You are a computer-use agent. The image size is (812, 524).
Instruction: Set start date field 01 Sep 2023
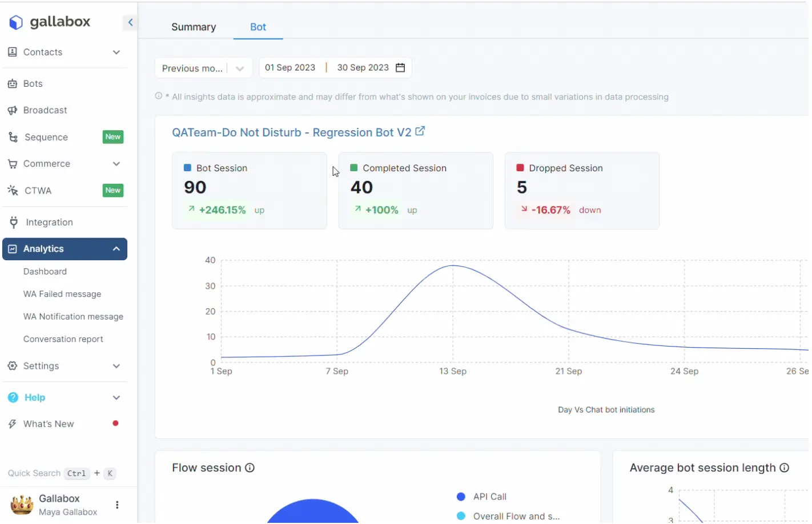[290, 68]
